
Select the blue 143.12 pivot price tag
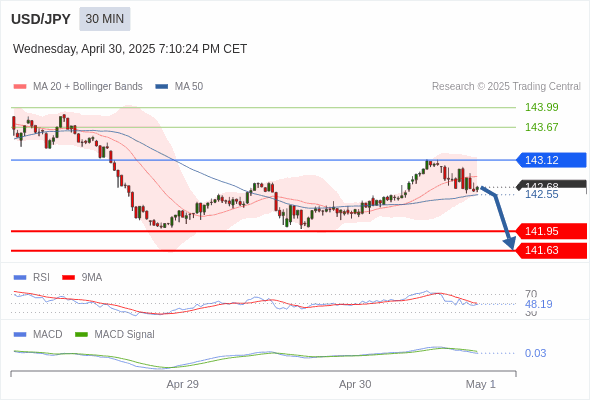click(x=551, y=160)
